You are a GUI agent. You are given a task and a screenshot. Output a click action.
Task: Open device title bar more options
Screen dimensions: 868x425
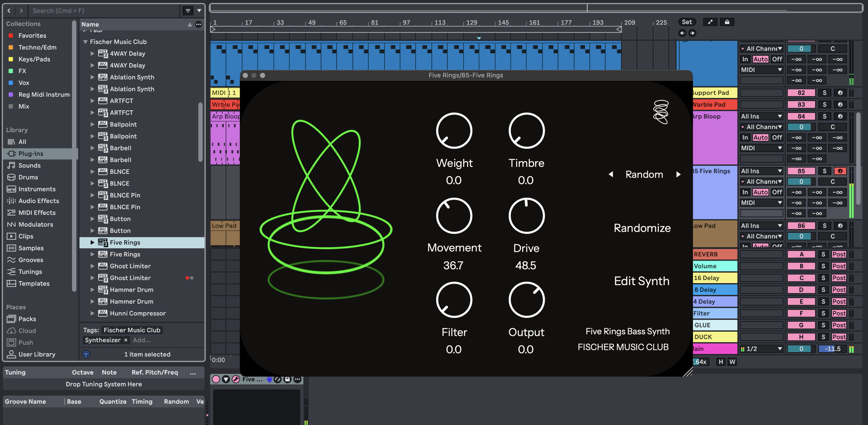(298, 379)
